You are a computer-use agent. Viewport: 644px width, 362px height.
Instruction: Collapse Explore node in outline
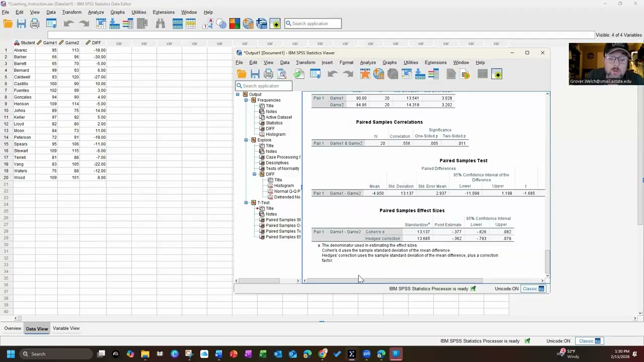[246, 140]
